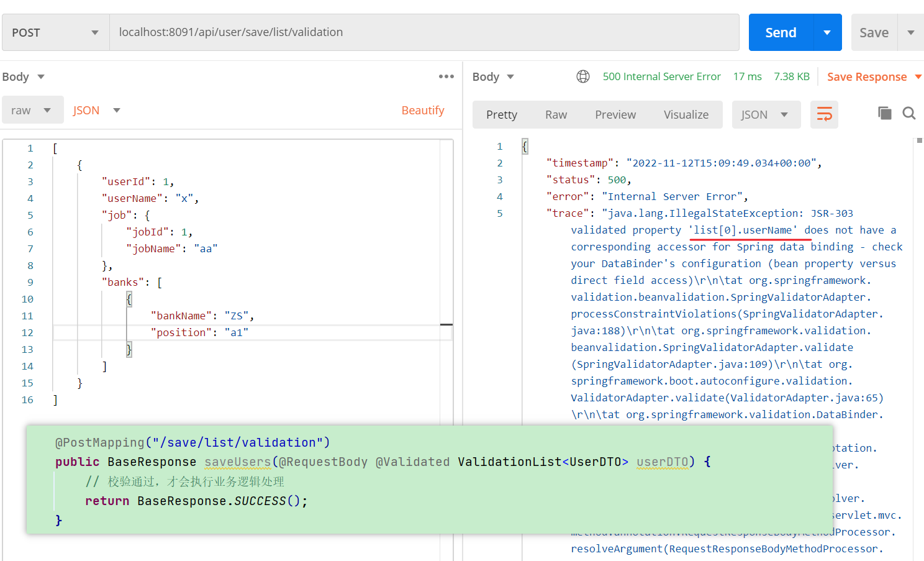This screenshot has width=924, height=561.
Task: Click the @PostMapping annotation line in code
Action: pyautogui.click(x=192, y=442)
